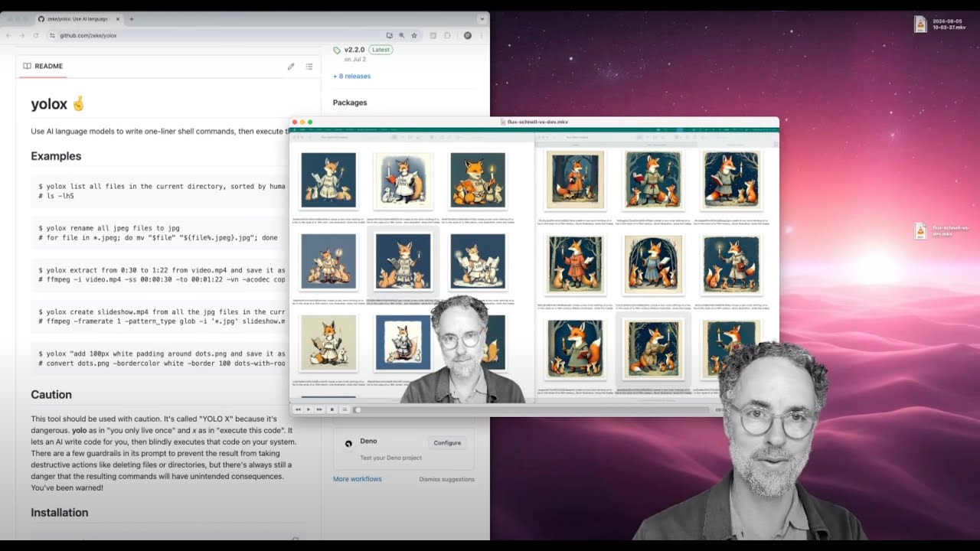Click the 'Installation' heading in README
The width and height of the screenshot is (980, 551).
[60, 513]
